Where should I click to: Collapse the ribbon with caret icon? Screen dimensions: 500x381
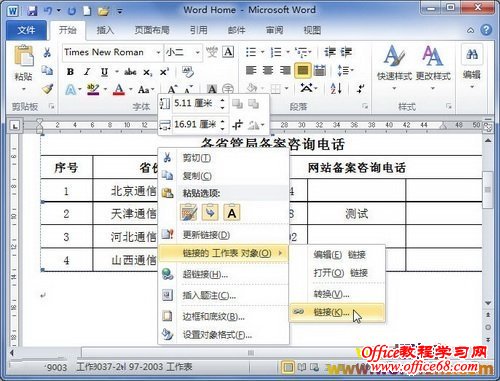coord(470,30)
